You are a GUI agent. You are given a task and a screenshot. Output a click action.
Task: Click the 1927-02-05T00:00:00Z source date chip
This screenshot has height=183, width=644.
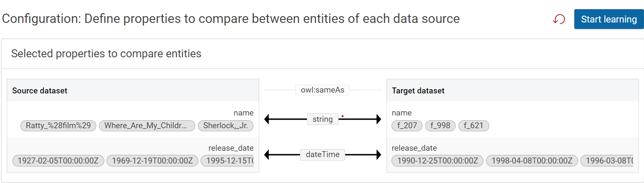point(58,161)
